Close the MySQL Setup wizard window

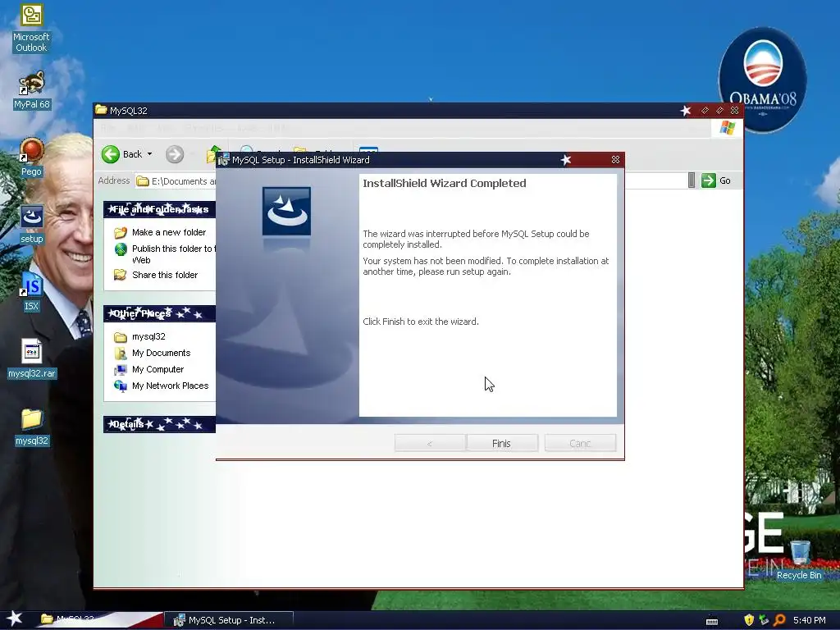(x=615, y=160)
